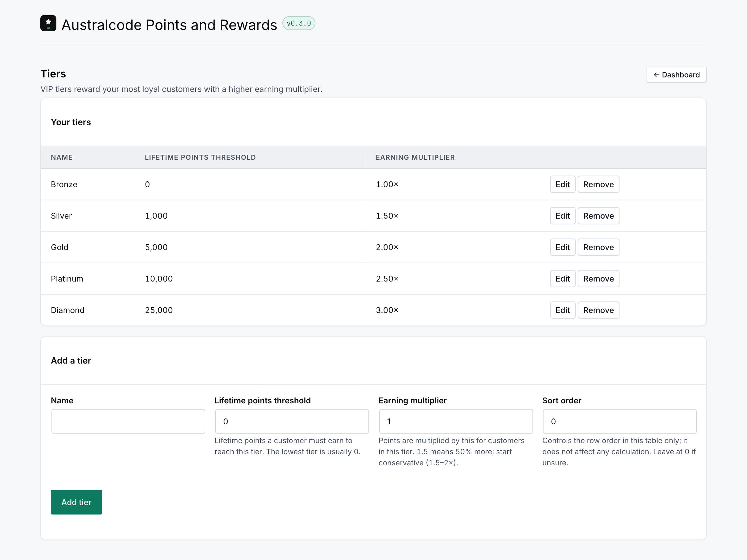Click the LIFETIME POINTS THRESHOLD column header
The width and height of the screenshot is (747, 560).
point(200,157)
